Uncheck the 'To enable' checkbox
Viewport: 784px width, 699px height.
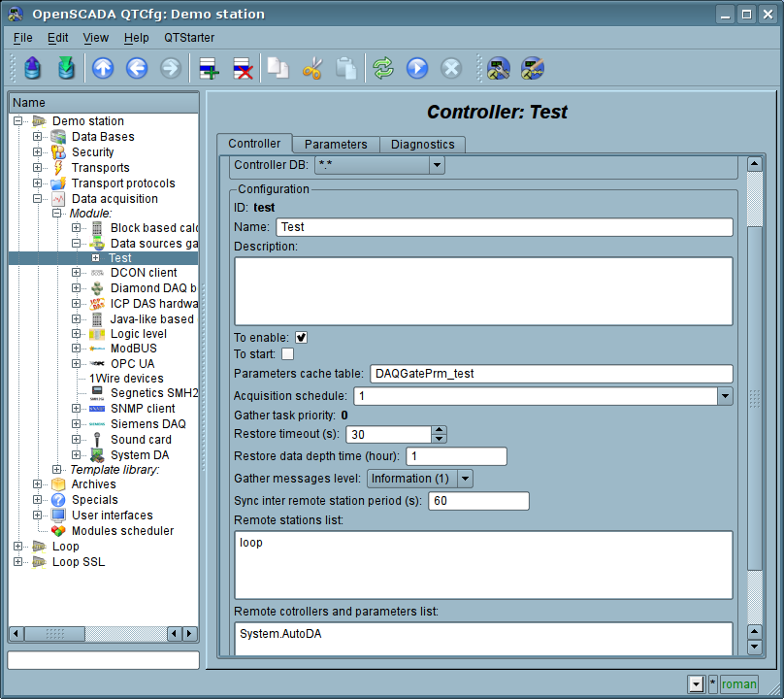[302, 338]
